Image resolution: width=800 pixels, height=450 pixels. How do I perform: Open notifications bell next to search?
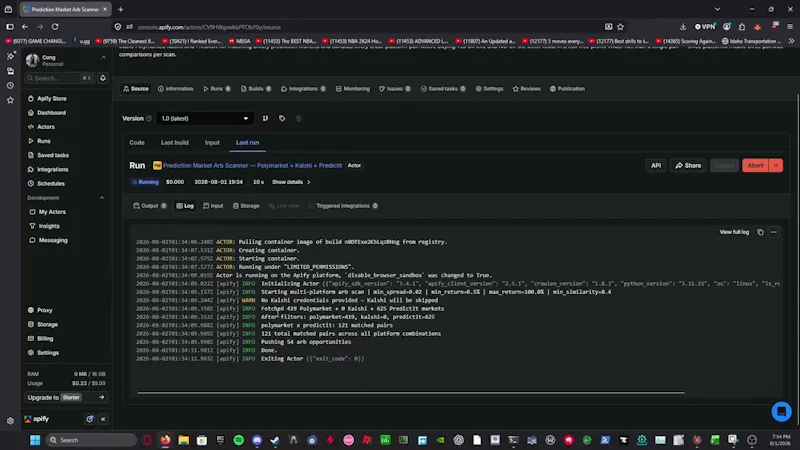point(103,78)
